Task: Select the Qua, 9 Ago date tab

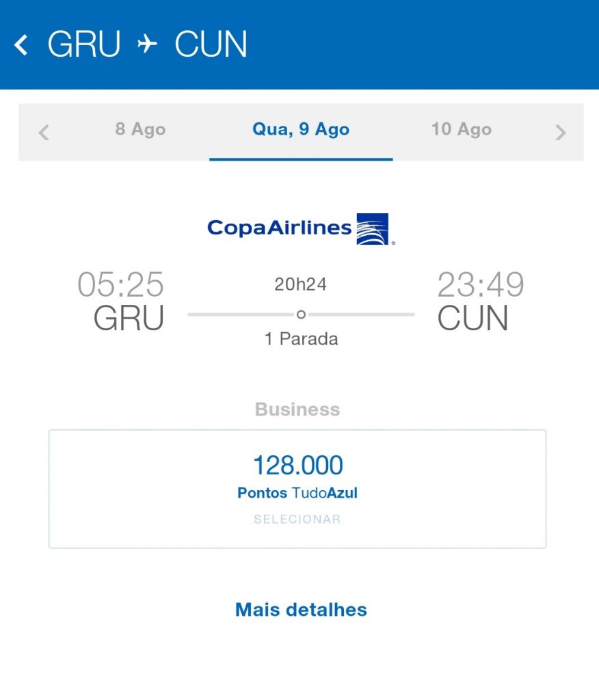Action: click(301, 130)
